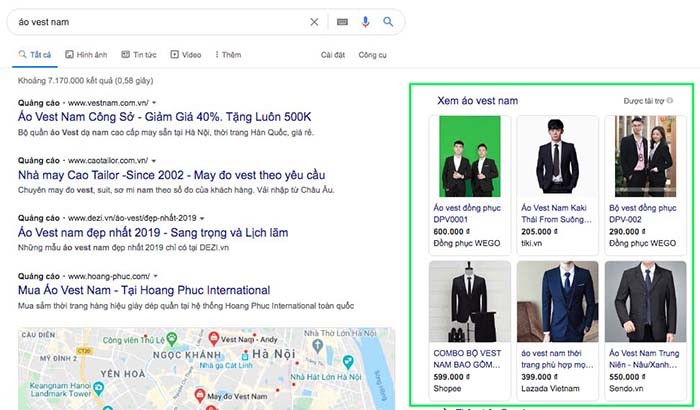This screenshot has width=700, height=410.
Task: Open Áo Vest Nam Công Sở ad link
Action: click(164, 117)
